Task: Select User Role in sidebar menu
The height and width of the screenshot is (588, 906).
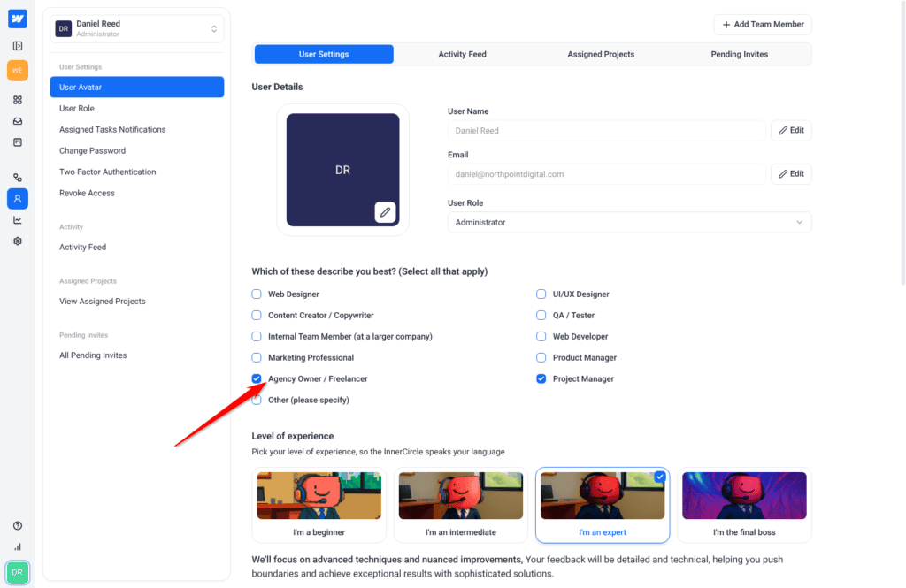Action: pyautogui.click(x=77, y=109)
